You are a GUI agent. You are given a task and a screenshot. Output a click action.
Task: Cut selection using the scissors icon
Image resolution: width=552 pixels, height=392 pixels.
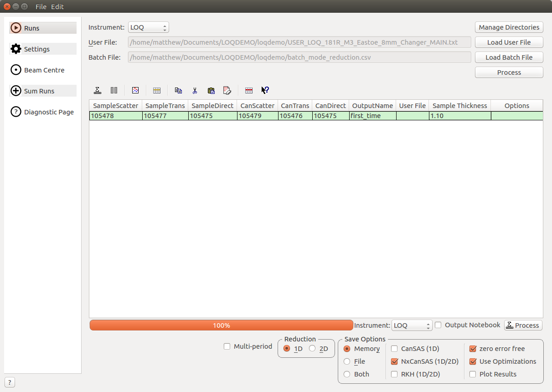click(x=195, y=90)
